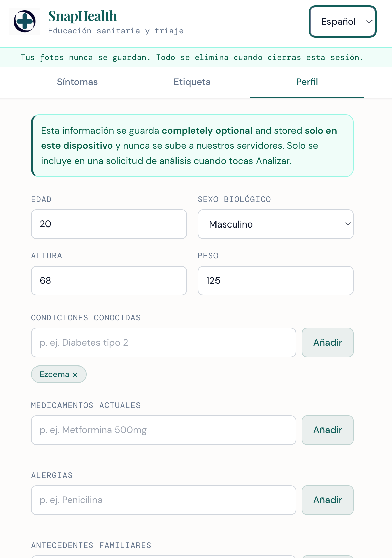Viewport: 392px width, 558px height.
Task: Click the chevron arrow in the language selector
Action: click(x=369, y=22)
